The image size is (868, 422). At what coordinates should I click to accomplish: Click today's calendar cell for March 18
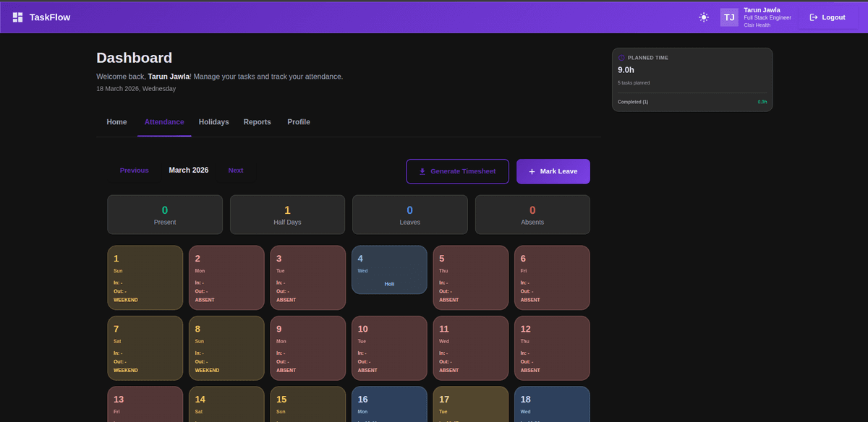point(552,405)
